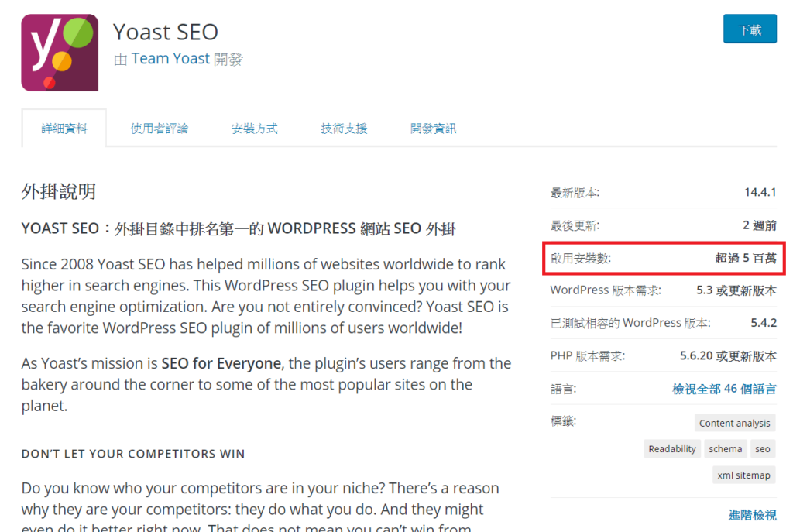Click the blue 下載 download button
The image size is (793, 532).
[750, 29]
